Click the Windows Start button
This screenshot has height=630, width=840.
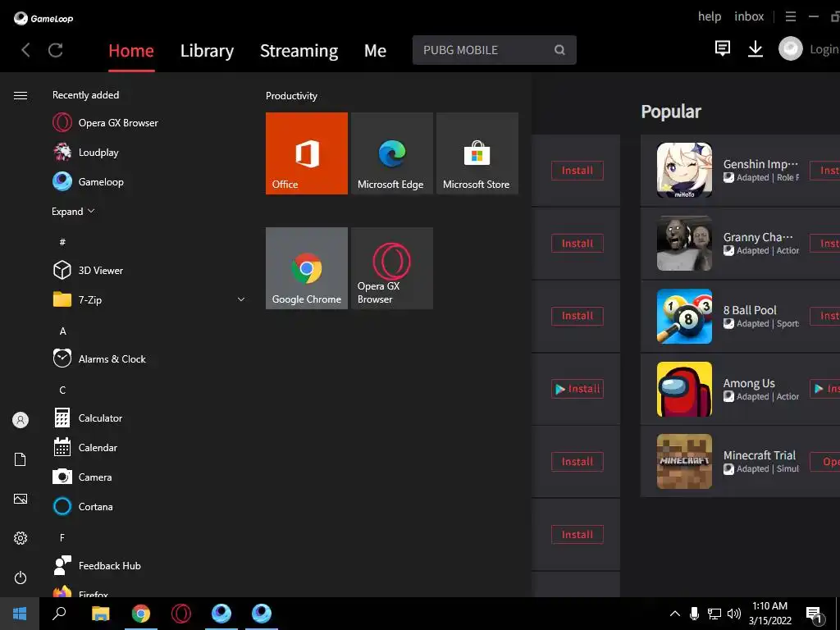[20, 614]
